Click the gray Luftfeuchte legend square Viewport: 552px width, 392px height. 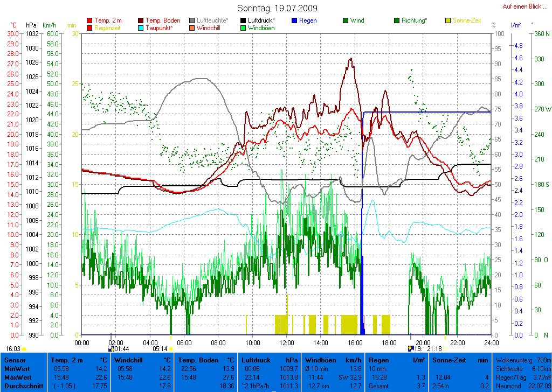click(x=192, y=20)
